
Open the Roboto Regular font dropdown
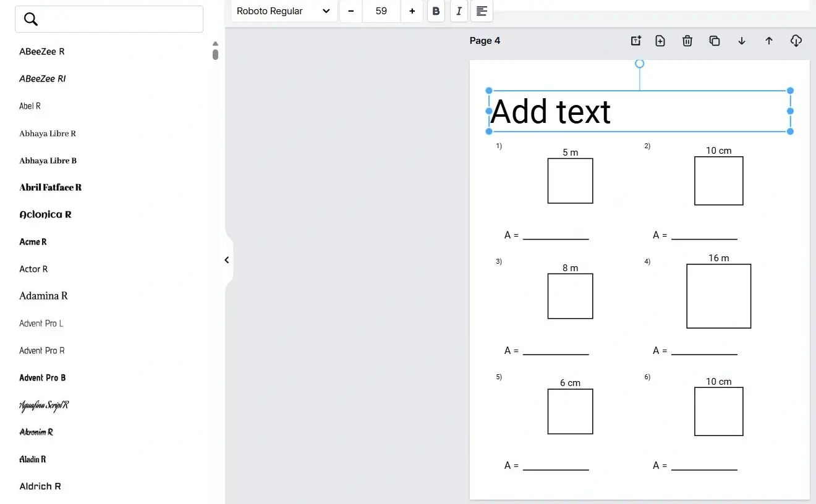(284, 11)
